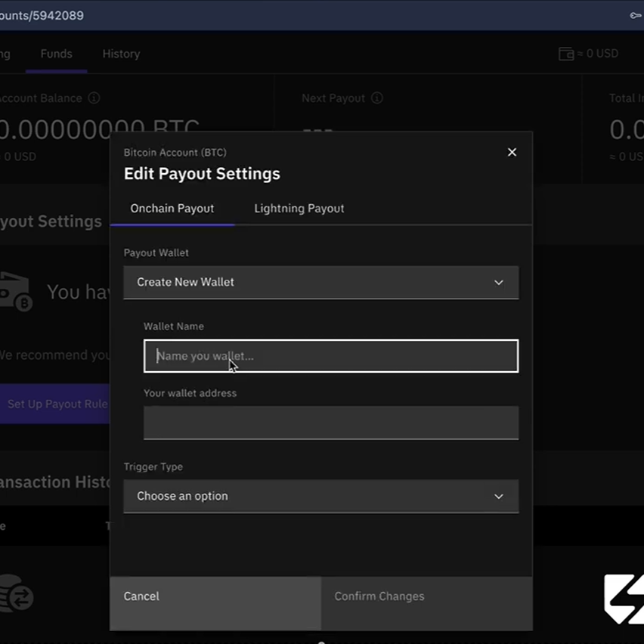
Task: Close the Edit Payout Settings dialog
Action: coord(512,152)
